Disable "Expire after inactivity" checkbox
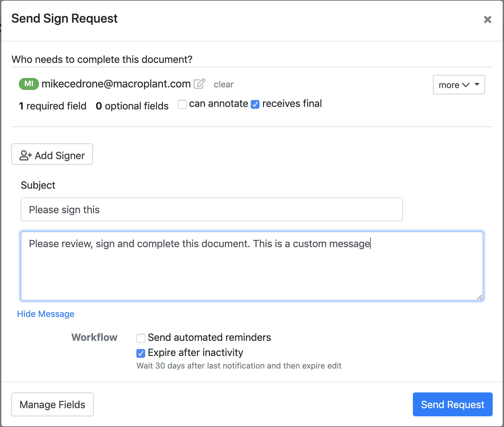Image resolution: width=504 pixels, height=427 pixels. 141,353
